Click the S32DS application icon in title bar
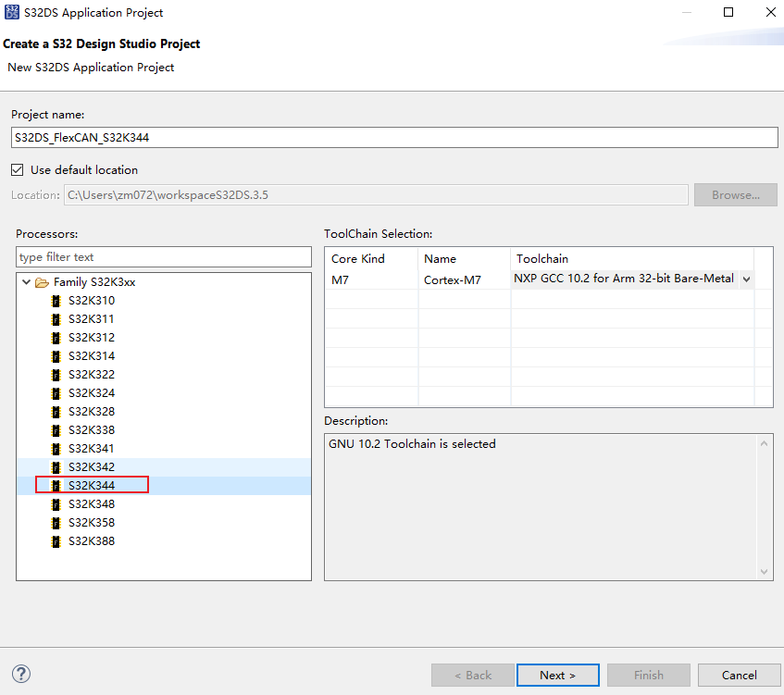Image resolution: width=784 pixels, height=695 pixels. click(11, 12)
